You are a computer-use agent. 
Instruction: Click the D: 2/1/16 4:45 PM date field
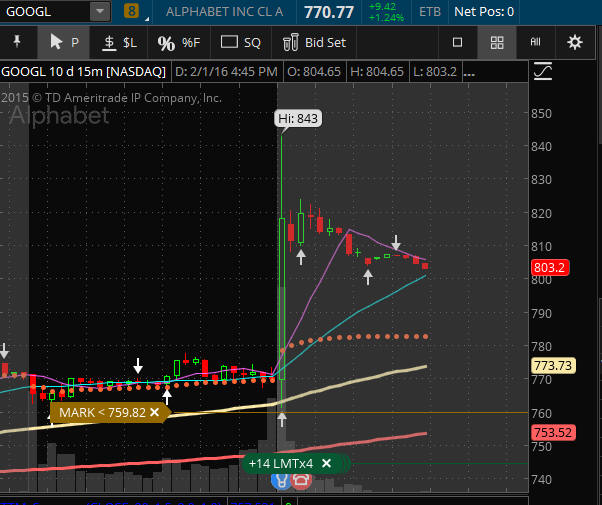click(227, 71)
